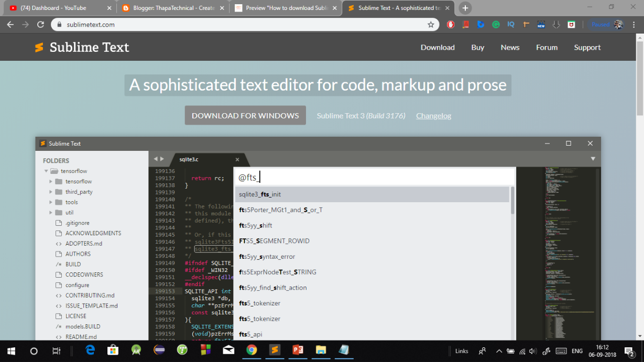The height and width of the screenshot is (362, 644).
Task: Switch to the Blogger ThapaTechnical tab
Action: [174, 8]
